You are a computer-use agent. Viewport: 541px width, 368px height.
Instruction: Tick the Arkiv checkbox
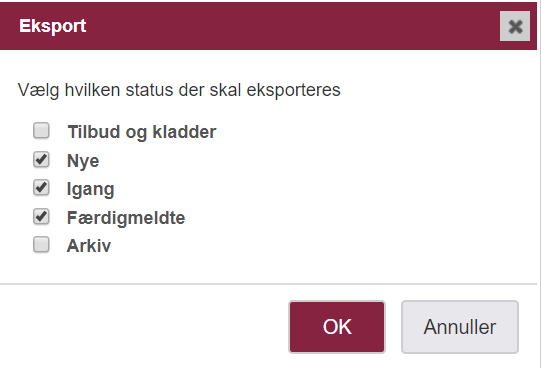point(41,245)
